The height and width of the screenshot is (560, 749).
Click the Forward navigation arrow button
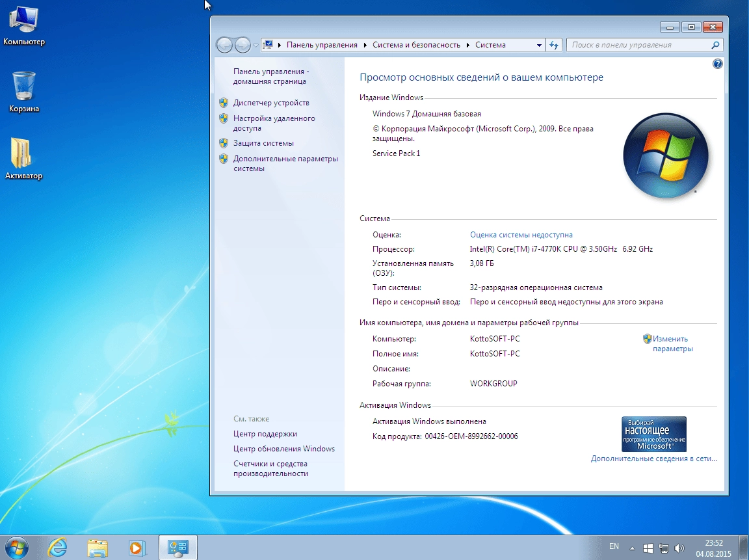pos(243,45)
